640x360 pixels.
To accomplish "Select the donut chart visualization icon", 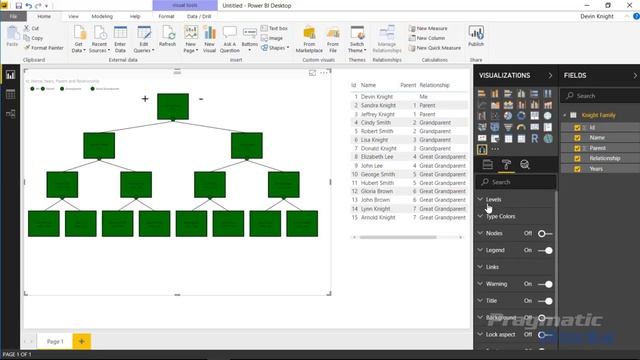I will point(521,116).
